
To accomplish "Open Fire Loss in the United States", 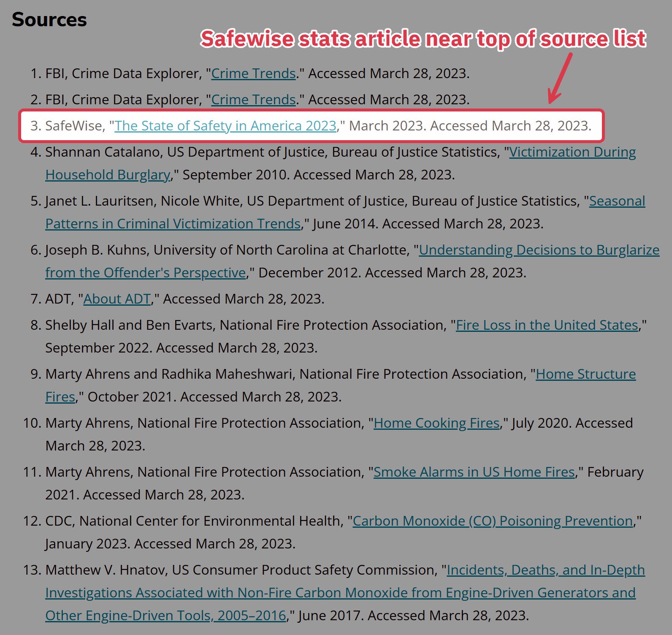I will [x=547, y=325].
